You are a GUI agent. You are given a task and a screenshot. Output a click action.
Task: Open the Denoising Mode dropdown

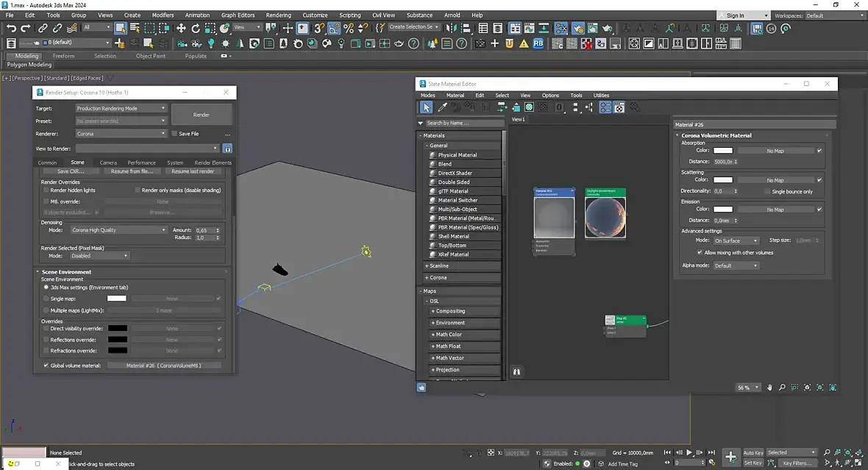coord(118,230)
